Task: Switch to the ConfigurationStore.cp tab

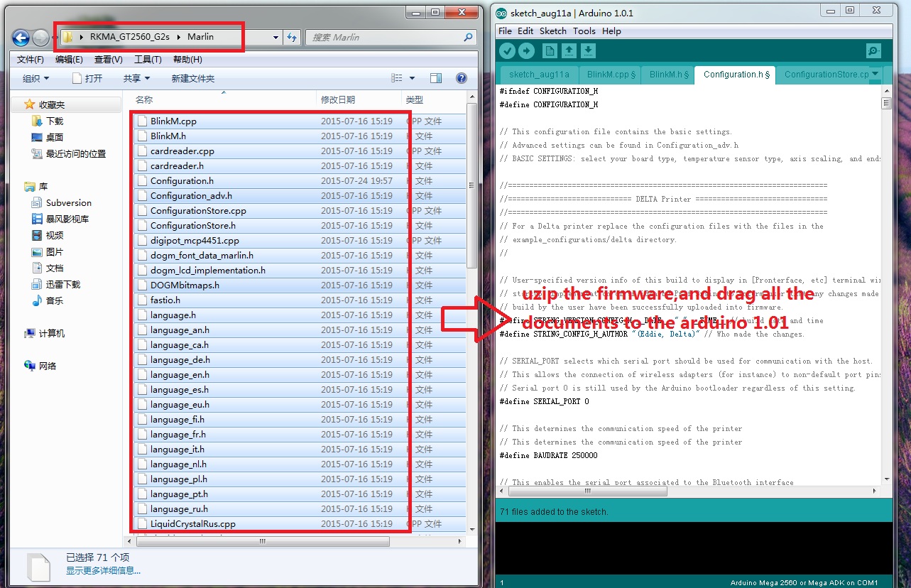Action: tap(826, 74)
